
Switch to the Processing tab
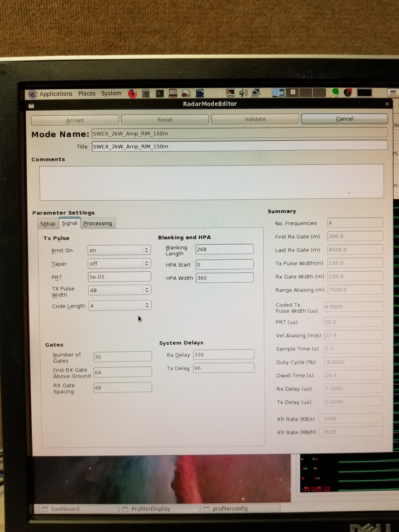click(98, 223)
